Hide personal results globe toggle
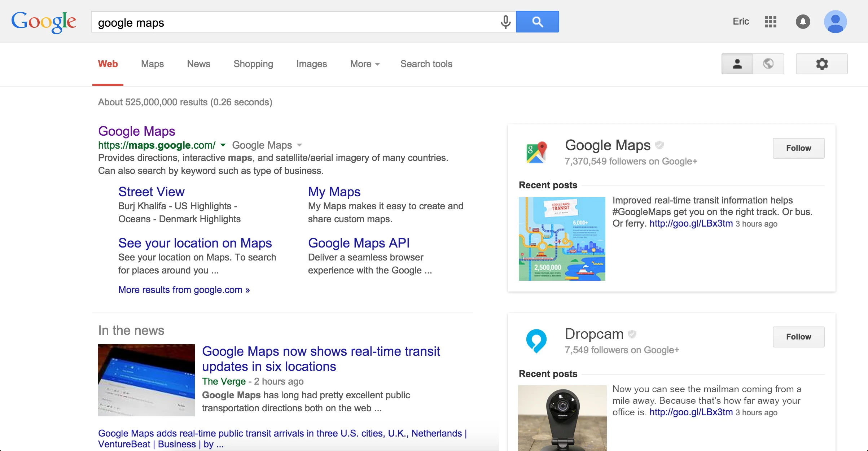Image resolution: width=868 pixels, height=451 pixels. [x=768, y=64]
